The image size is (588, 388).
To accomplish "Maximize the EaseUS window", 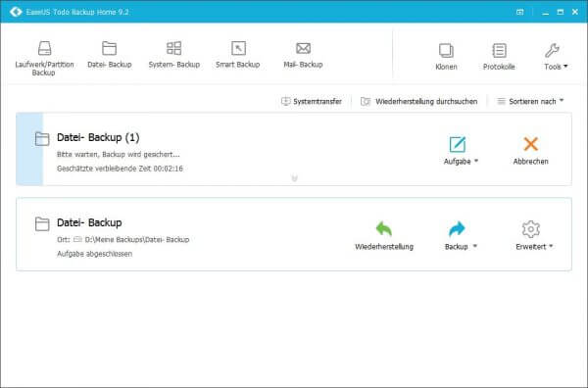I will (x=561, y=12).
